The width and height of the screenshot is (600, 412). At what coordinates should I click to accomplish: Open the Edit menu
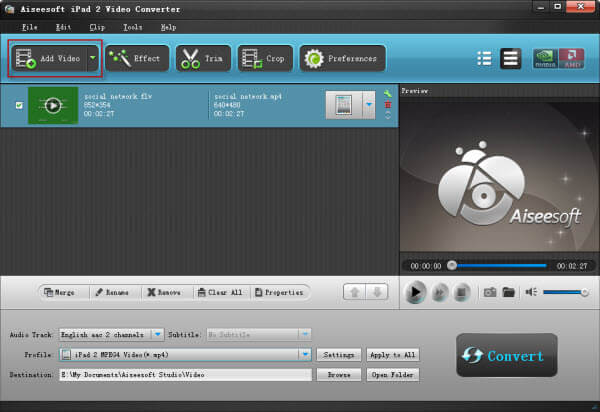[63, 27]
